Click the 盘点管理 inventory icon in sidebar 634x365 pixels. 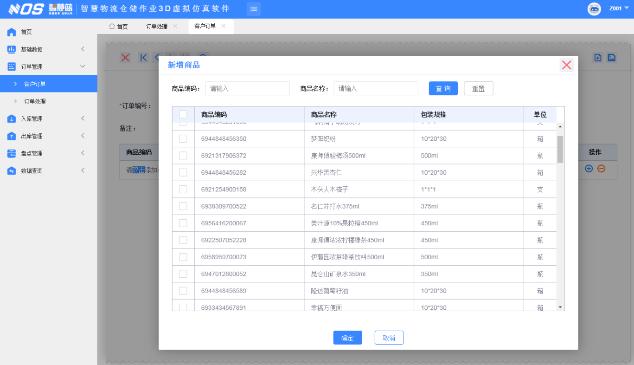[x=11, y=153]
